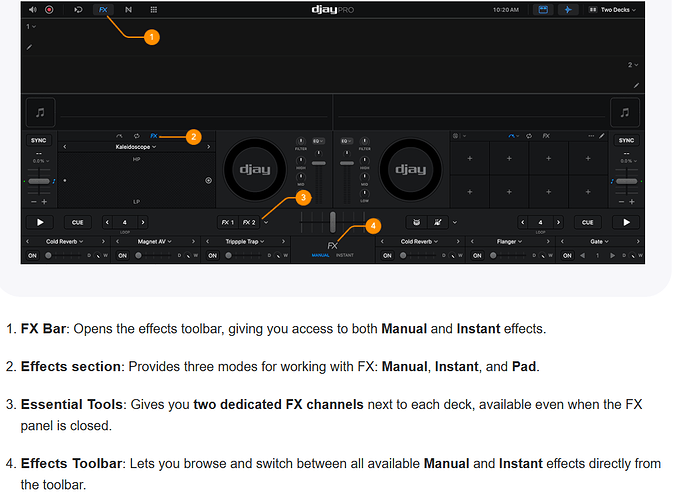Open right deck three-dots more menu
Viewport: 680px width, 500px height.
(591, 136)
